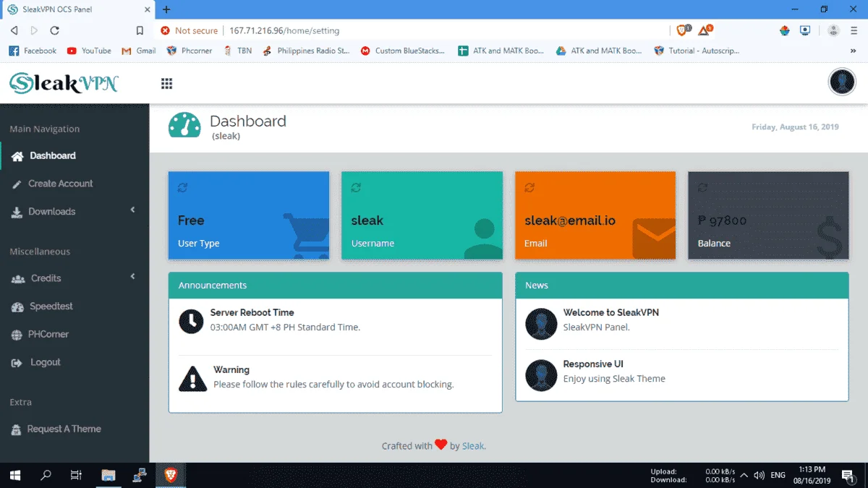
Task: Reload the page
Action: (x=54, y=30)
